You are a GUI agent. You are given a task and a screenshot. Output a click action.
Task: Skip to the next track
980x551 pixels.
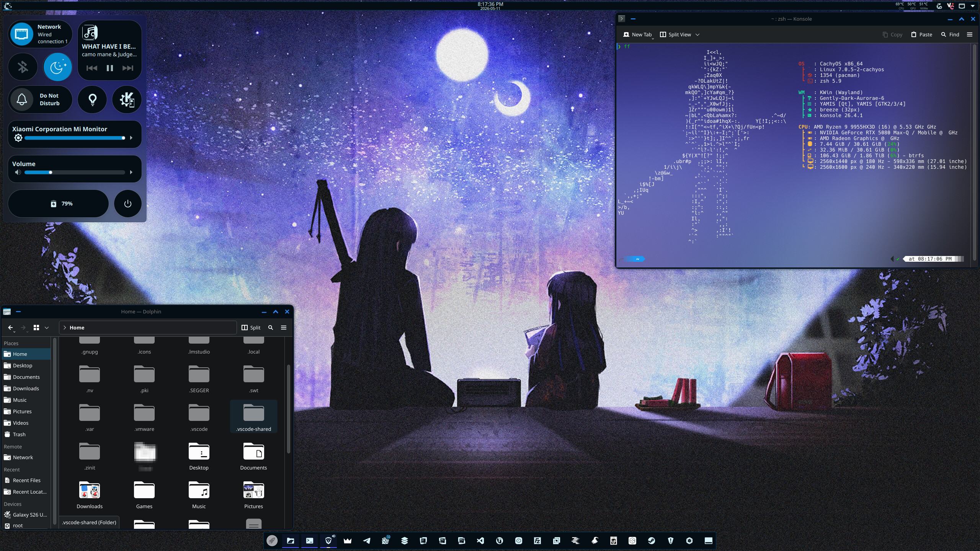tap(128, 68)
